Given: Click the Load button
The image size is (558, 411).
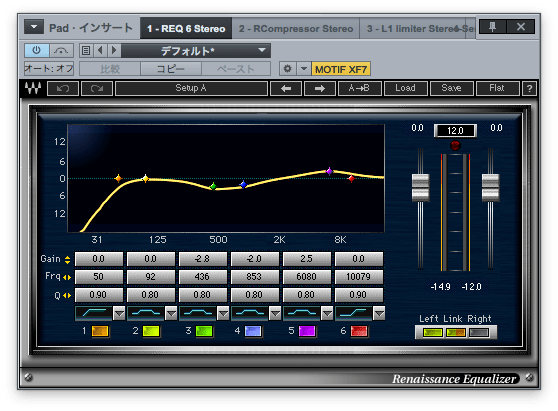Looking at the screenshot, I should pos(405,88).
